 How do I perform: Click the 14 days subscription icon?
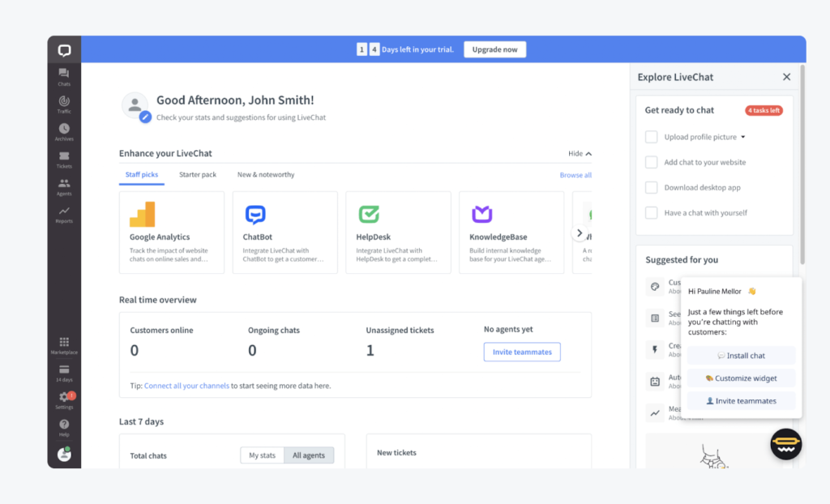(x=64, y=374)
